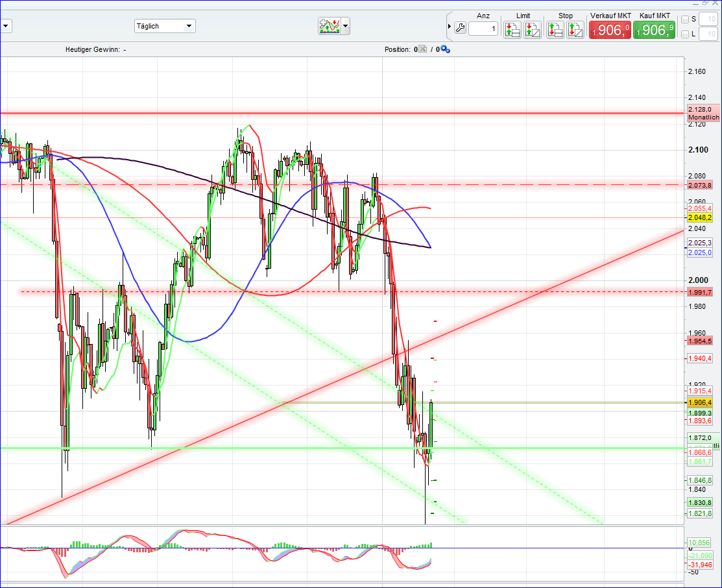Viewport: 722px width, 588px height.
Task: Click the -31,946 indicator value label
Action: [x=700, y=565]
